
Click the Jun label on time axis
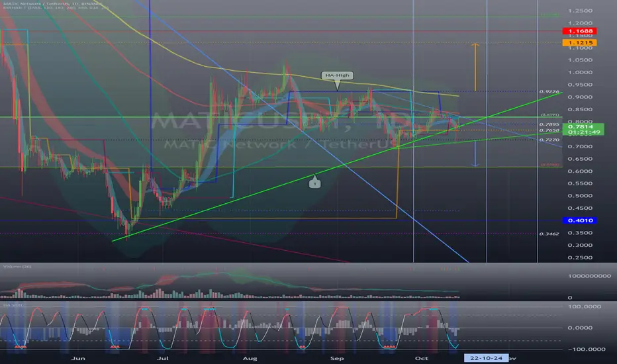click(78, 358)
